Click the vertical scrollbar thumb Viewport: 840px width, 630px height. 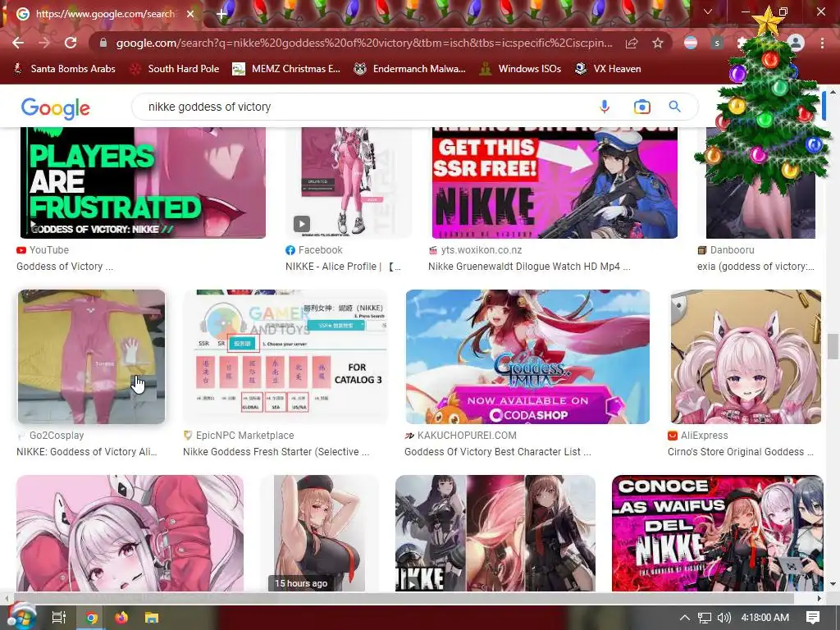[x=833, y=347]
